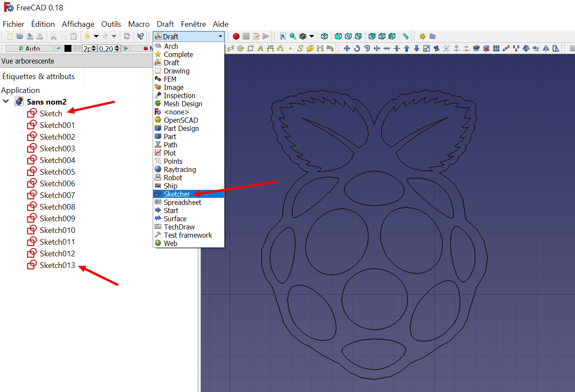Choose Test framework in the workbench list
Viewport: 575px width, 392px height.
click(x=189, y=235)
